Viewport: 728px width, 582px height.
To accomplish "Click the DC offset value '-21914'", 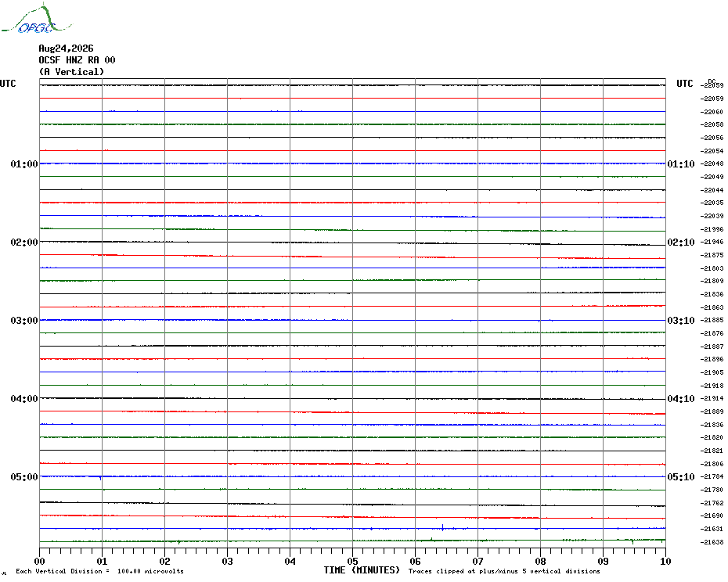I will coord(712,399).
